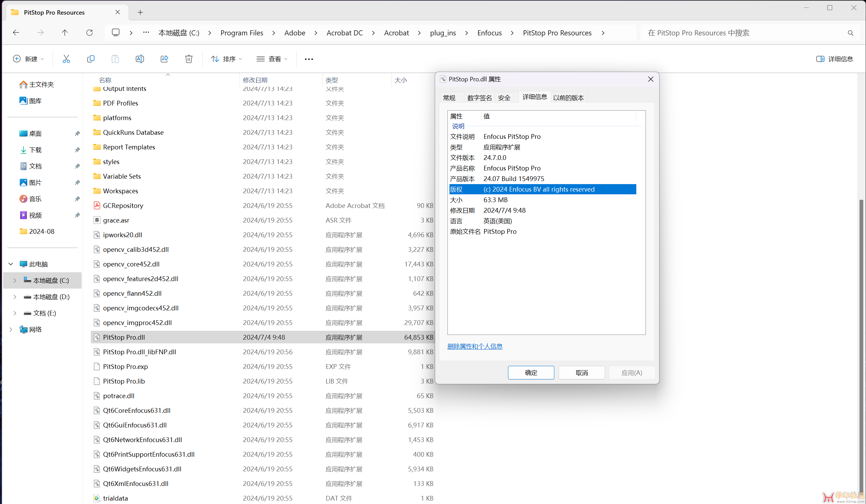The image size is (866, 504).
Task: Click the Copy icon in toolbar
Action: pos(91,59)
